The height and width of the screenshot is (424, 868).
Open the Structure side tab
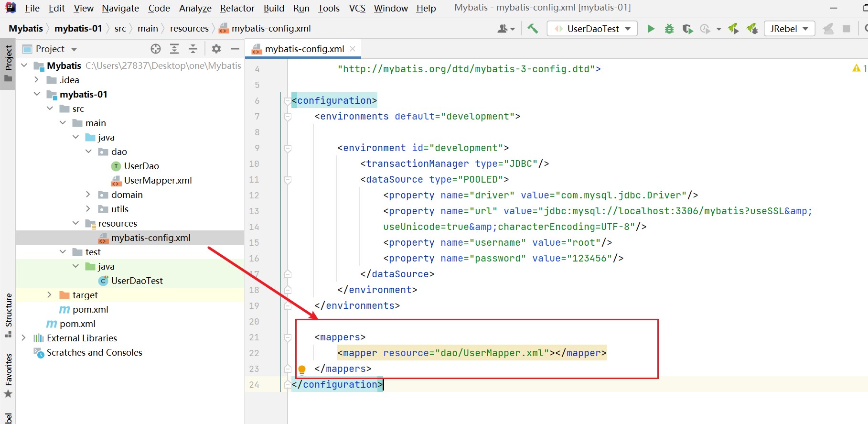point(8,315)
